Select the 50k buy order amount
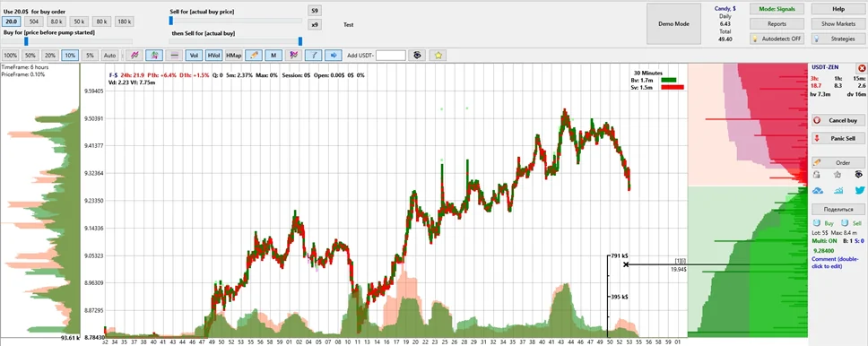 (x=79, y=22)
